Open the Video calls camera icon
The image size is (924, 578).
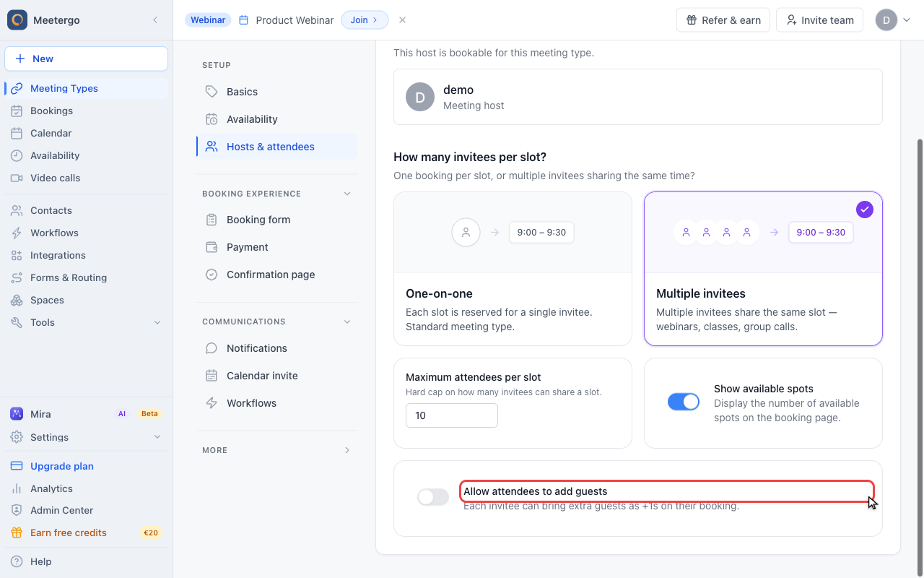click(x=17, y=178)
